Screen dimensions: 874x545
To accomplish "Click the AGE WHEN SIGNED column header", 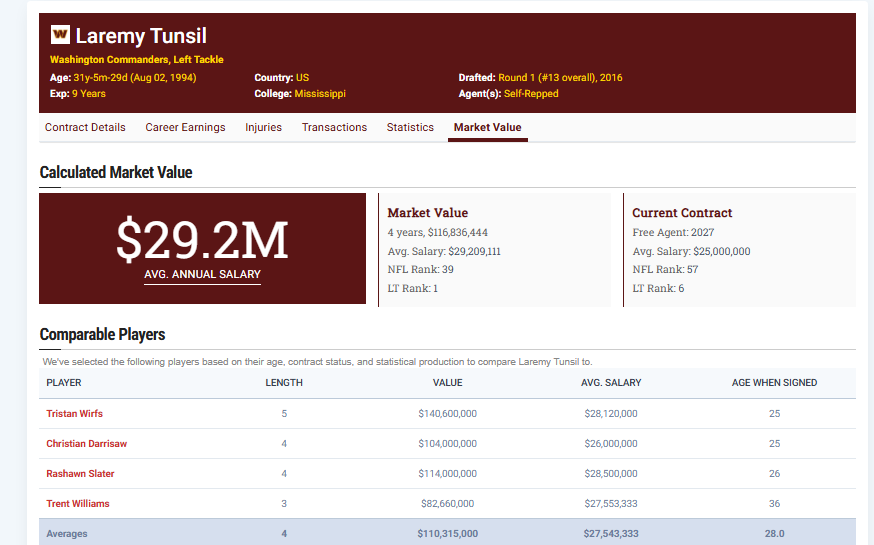I will click(774, 383).
